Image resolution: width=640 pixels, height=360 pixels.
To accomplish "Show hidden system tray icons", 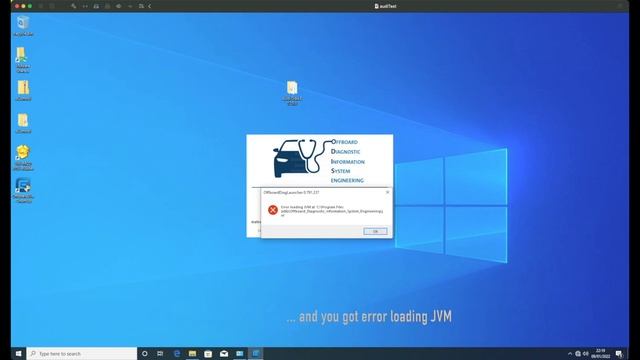I will [570, 353].
